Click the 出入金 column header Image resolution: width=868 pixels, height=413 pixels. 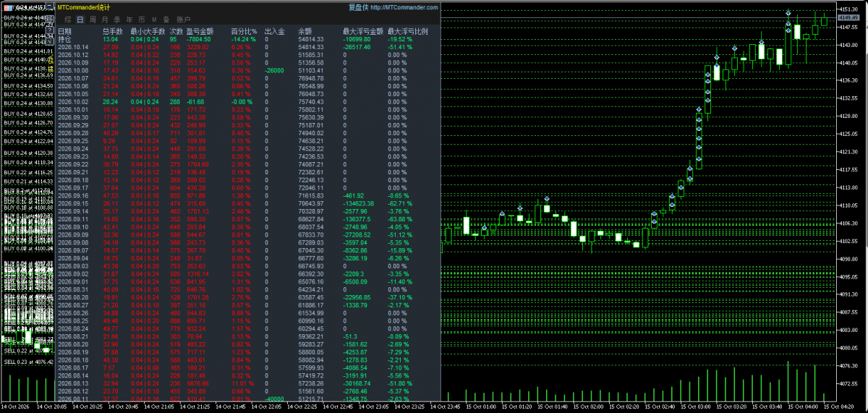point(275,32)
